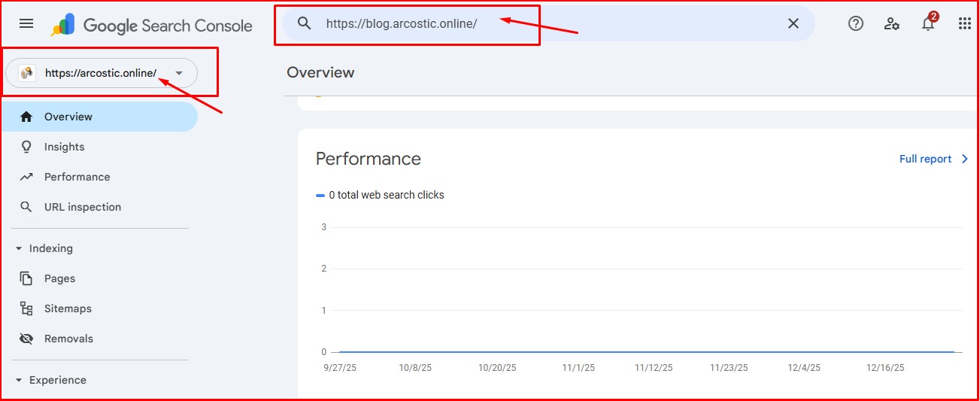The height and width of the screenshot is (401, 980).
Task: Click the search magnifier icon in URL bar
Action: coord(304,23)
